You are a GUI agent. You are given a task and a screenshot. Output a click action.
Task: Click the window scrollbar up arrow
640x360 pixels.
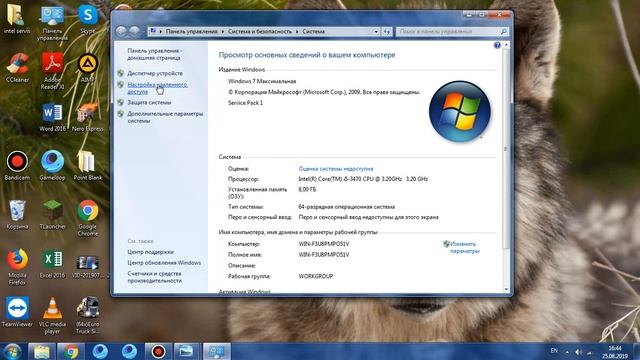[507, 44]
